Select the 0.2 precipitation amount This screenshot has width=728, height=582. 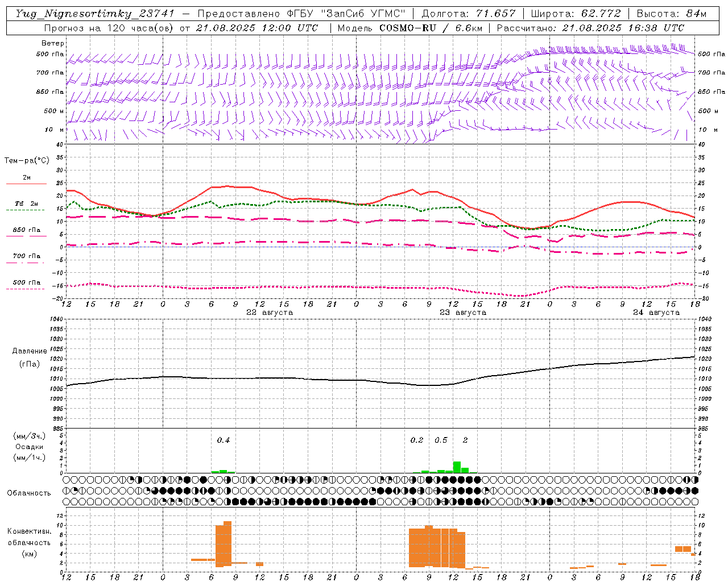coord(417,440)
